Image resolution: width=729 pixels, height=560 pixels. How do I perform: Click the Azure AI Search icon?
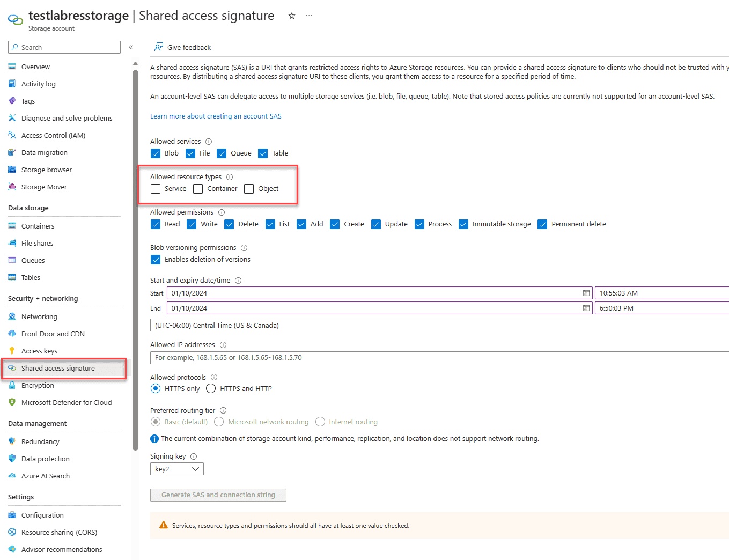pos(12,476)
